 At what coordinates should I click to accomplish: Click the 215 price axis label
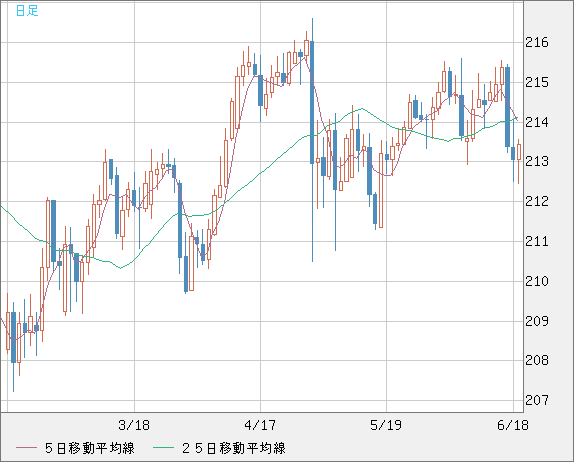[537, 83]
